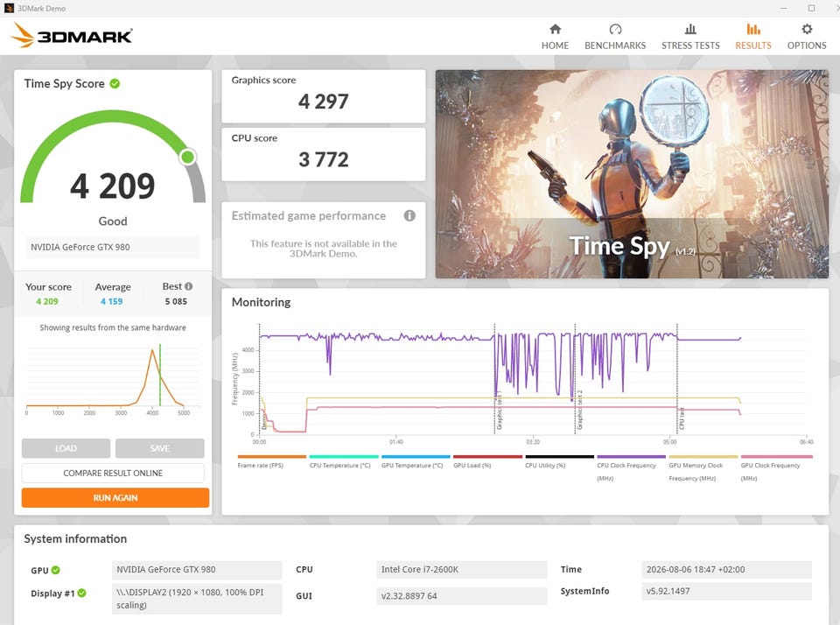Toggle the GPU Memory Clock Frequency legend
This screenshot has height=625, width=840.
pos(703,468)
